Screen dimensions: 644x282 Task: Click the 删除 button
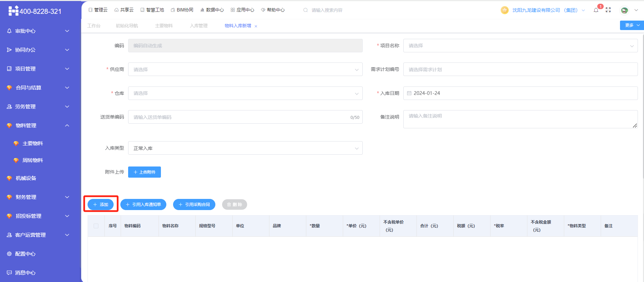[x=235, y=205]
